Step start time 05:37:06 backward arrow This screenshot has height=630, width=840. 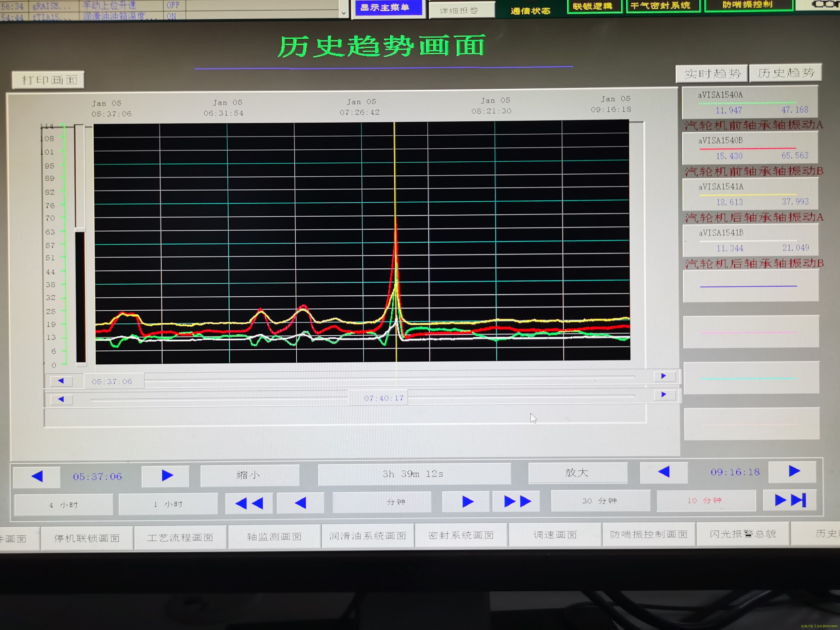click(x=37, y=477)
